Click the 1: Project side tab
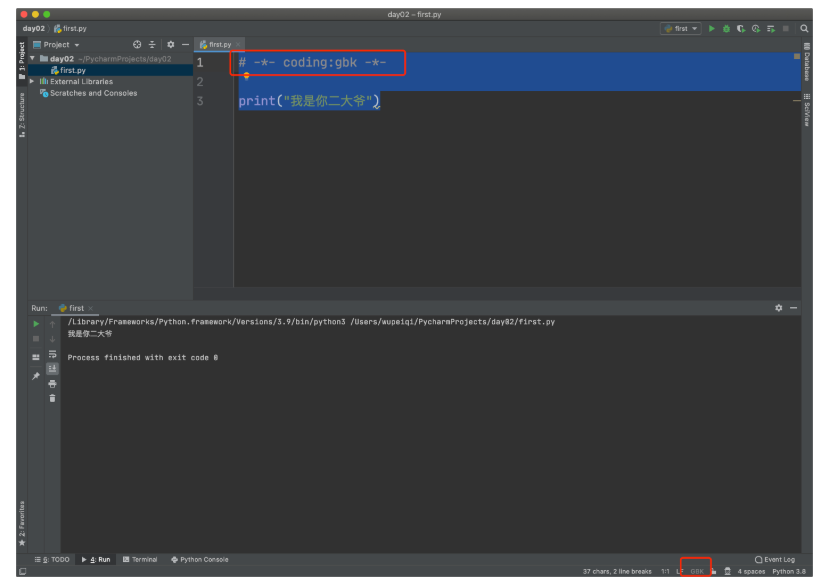 [22, 60]
